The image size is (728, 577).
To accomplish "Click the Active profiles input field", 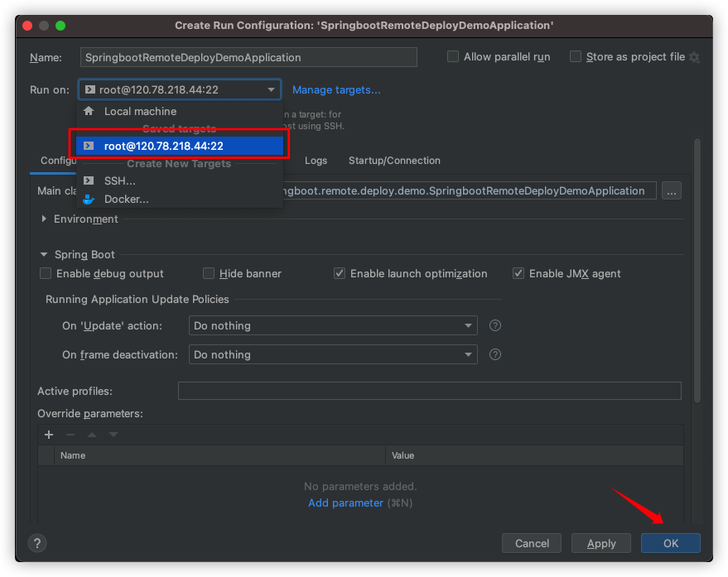I will point(429,391).
